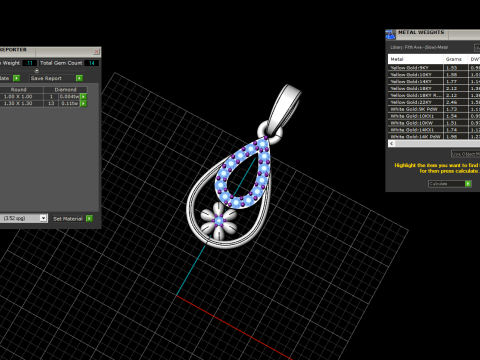Click the flower motif on the pendant
The height and width of the screenshot is (360, 480).
218,221
